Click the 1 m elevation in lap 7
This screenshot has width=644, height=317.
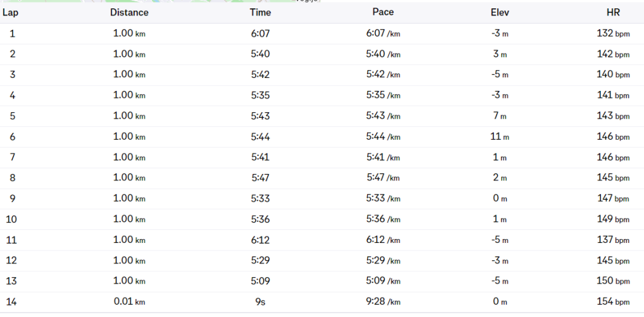point(500,157)
